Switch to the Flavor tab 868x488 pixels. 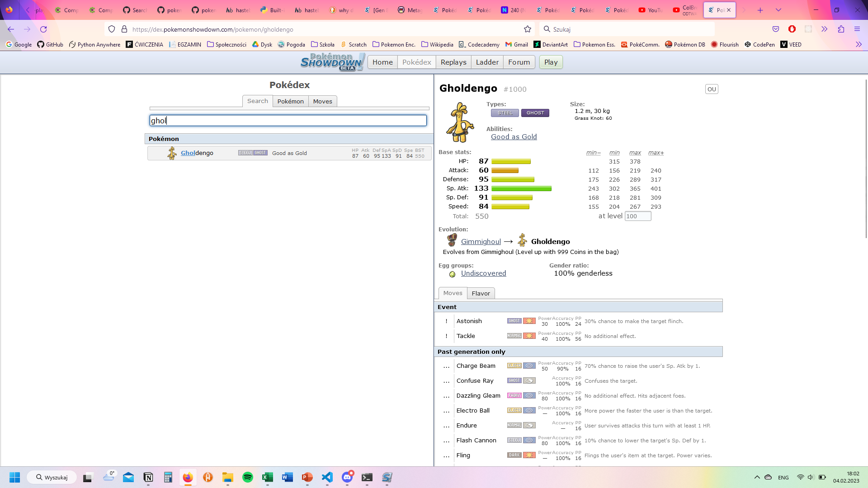coord(481,293)
